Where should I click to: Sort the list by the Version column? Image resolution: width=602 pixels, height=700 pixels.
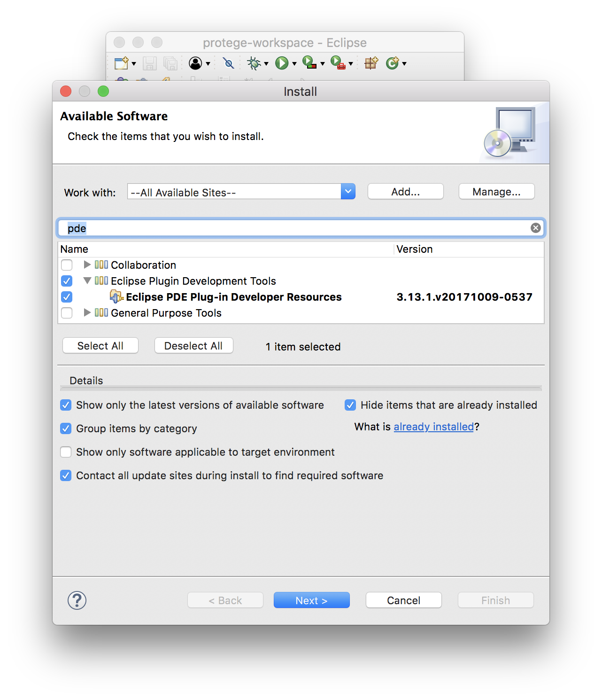point(415,249)
